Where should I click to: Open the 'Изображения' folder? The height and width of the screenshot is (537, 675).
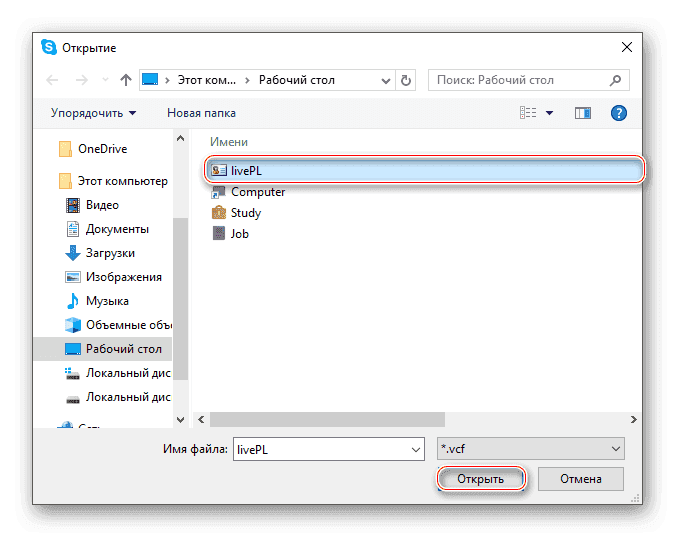pos(124,277)
